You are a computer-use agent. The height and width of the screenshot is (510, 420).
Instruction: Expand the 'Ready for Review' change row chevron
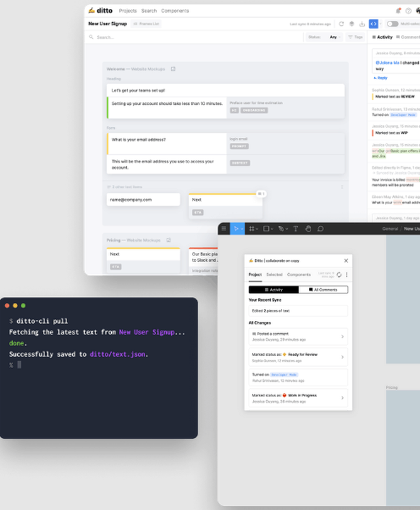coord(342,357)
